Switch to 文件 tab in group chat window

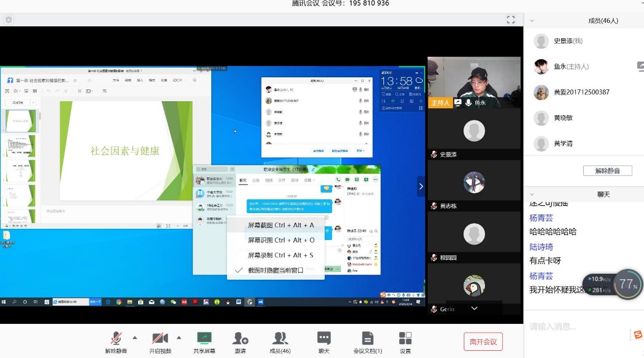pyautogui.click(x=281, y=180)
